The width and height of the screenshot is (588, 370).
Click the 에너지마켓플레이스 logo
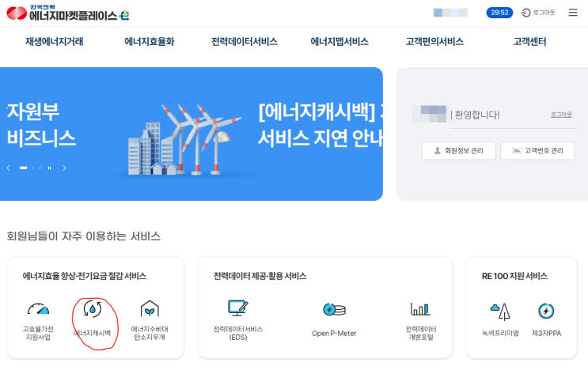coord(68,13)
